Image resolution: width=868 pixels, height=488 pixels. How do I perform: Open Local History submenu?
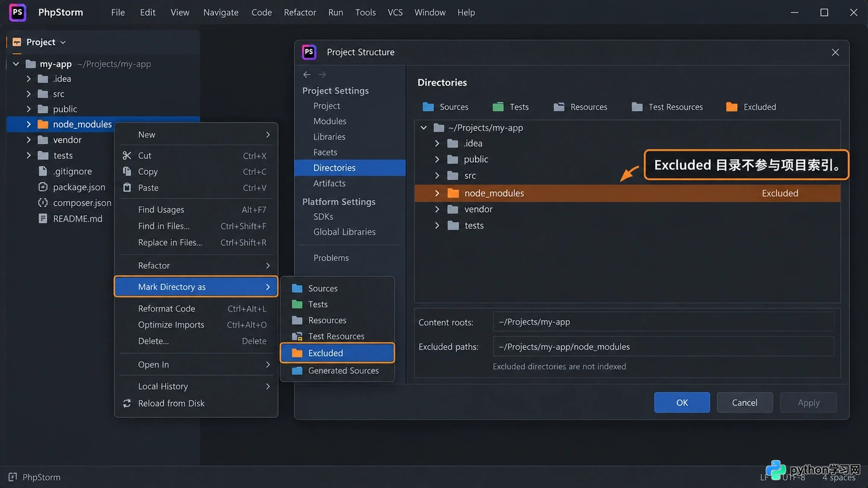tap(196, 386)
